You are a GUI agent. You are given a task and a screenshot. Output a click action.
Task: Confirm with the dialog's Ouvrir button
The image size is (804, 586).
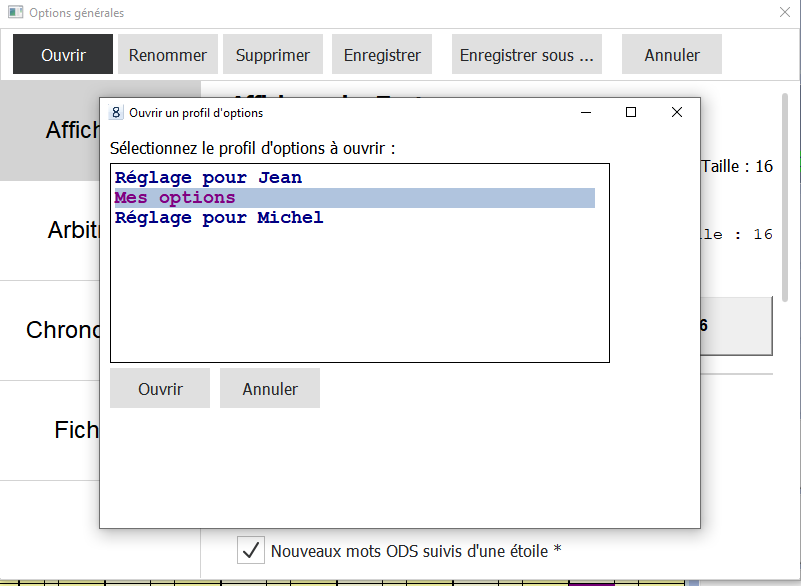[160, 388]
